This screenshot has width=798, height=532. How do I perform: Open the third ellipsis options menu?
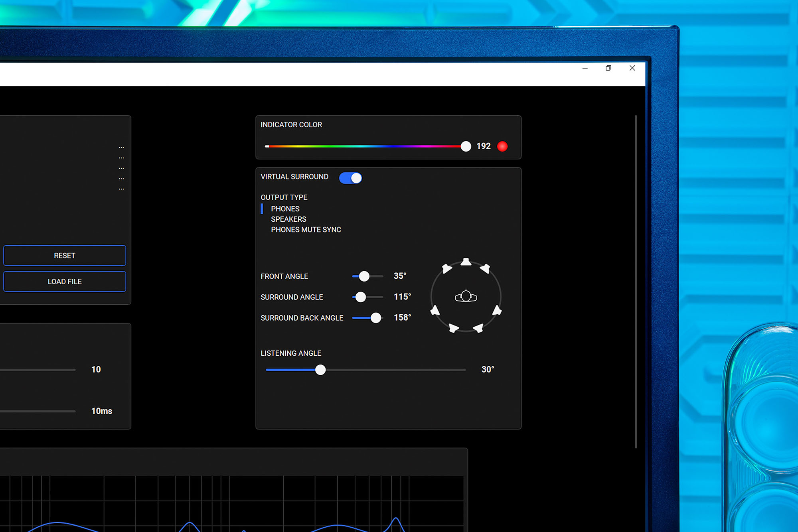pyautogui.click(x=121, y=168)
